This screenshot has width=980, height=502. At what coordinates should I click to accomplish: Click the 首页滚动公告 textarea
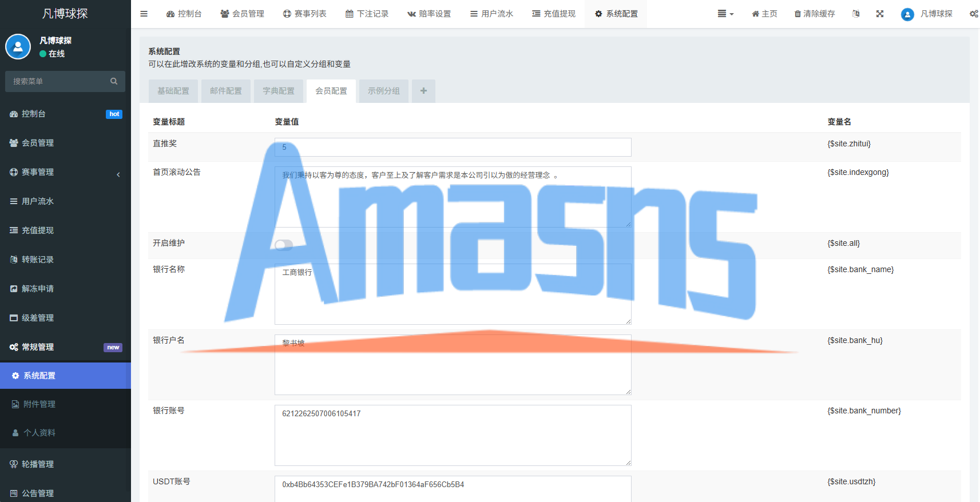pos(453,197)
